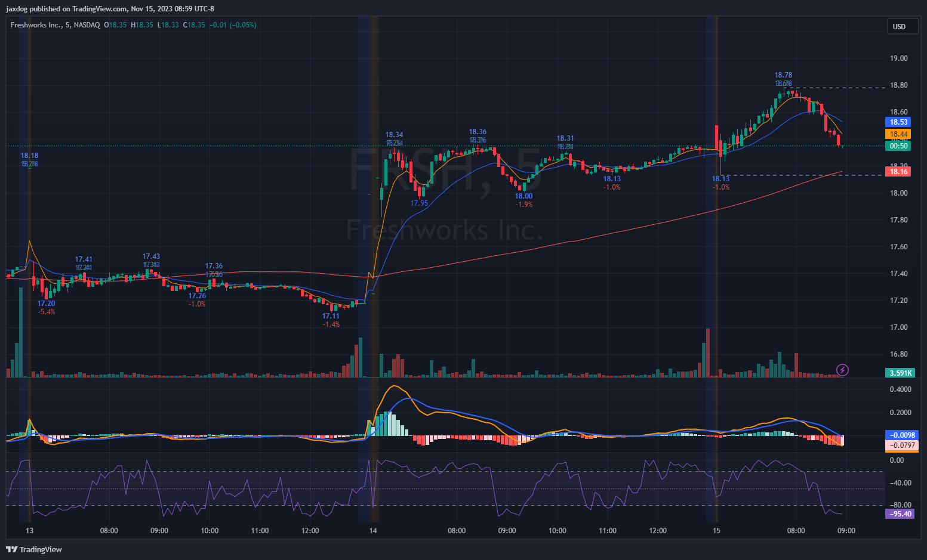Image resolution: width=927 pixels, height=560 pixels.
Task: Click the 18.80 price axis label
Action: 899,85
